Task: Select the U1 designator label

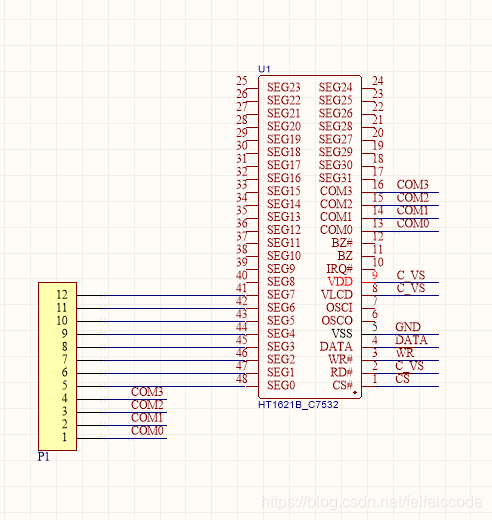Action: tap(264, 69)
